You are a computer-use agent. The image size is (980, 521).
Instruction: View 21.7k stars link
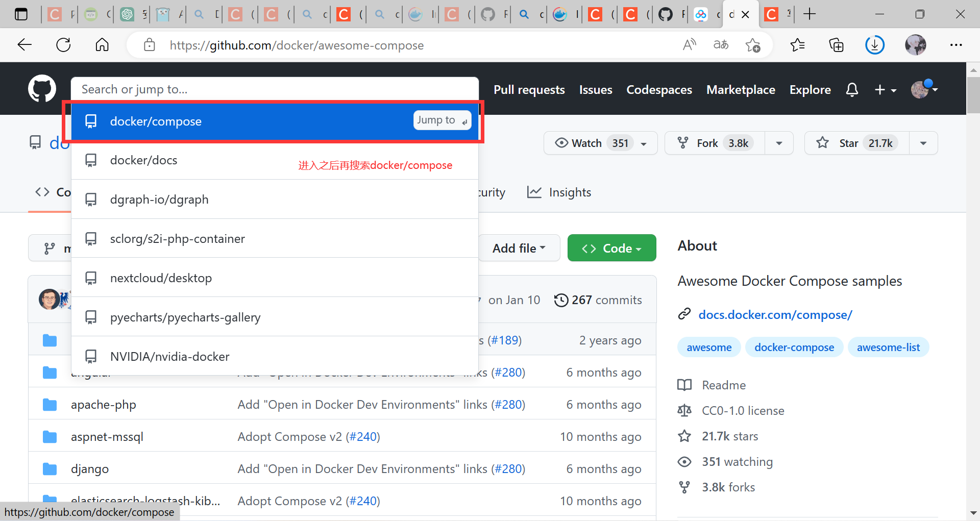coord(718,436)
